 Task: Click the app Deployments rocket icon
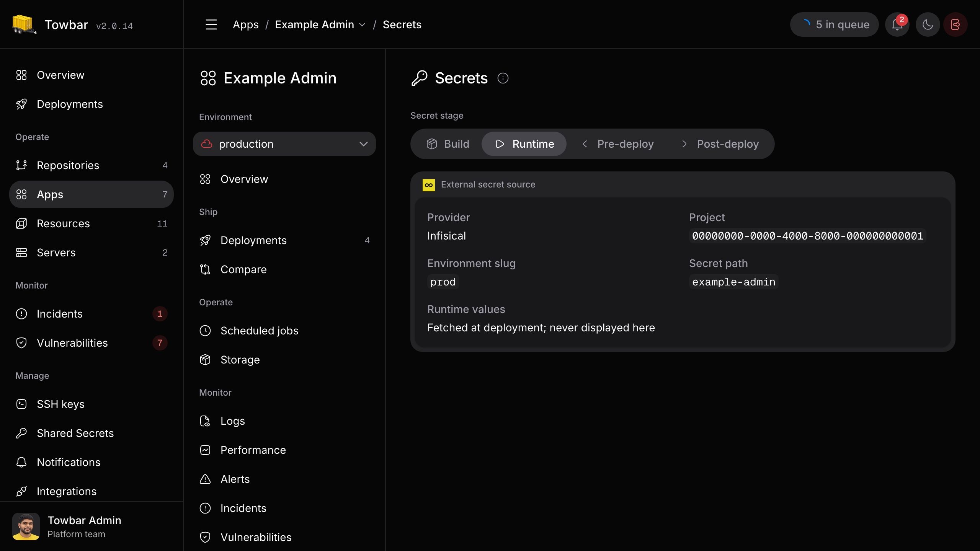point(205,240)
